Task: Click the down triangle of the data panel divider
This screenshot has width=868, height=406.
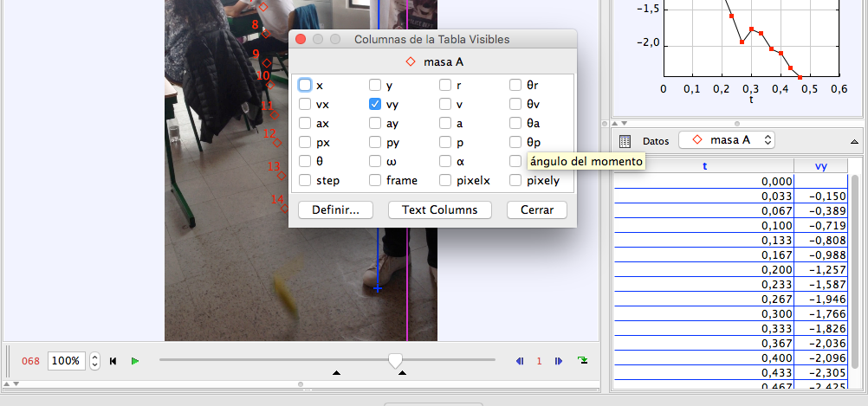Action: [624, 123]
